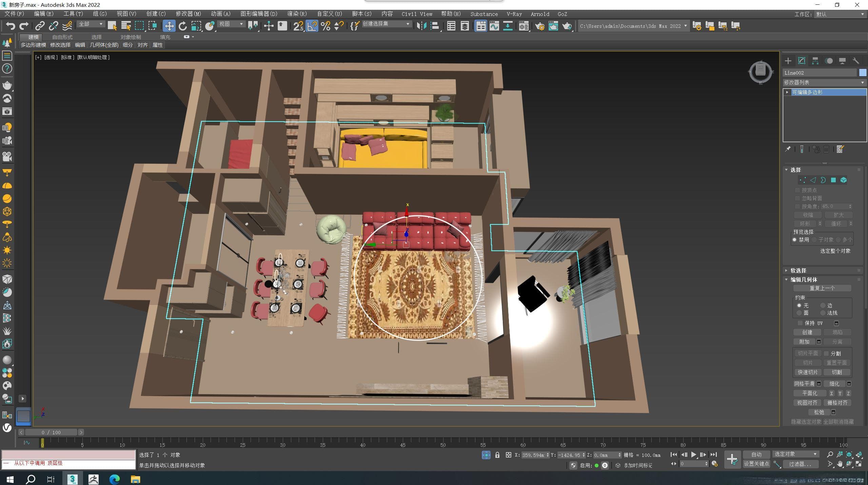The width and height of the screenshot is (868, 485).
Task: Open the Curve Editor icon
Action: [x=494, y=26]
